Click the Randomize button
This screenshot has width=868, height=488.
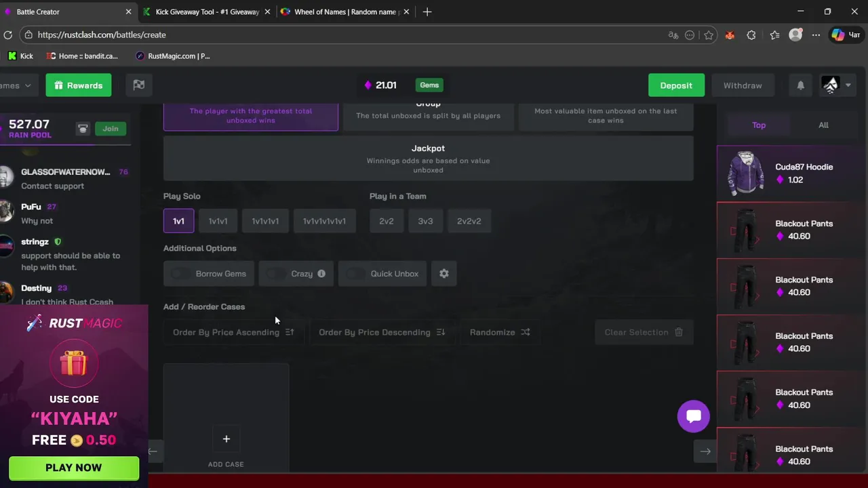click(x=500, y=332)
